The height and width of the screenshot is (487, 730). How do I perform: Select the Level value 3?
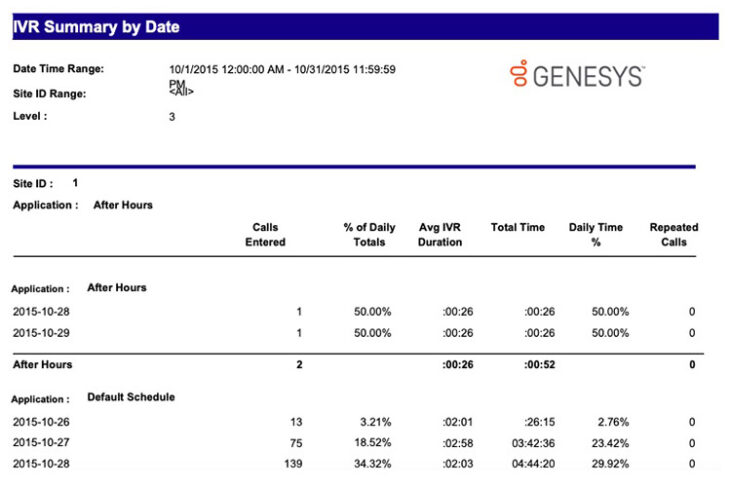172,116
